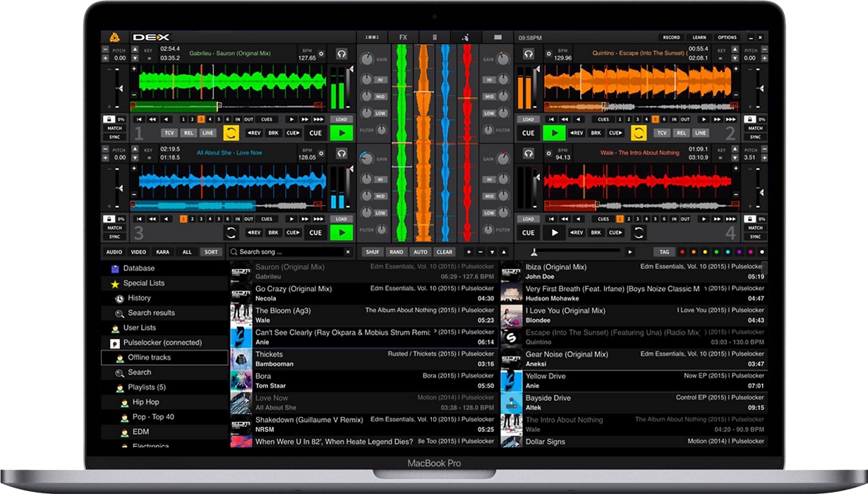The image size is (868, 494).
Task: Click the deck 2 reverse REV button
Action: pyautogui.click(x=577, y=133)
